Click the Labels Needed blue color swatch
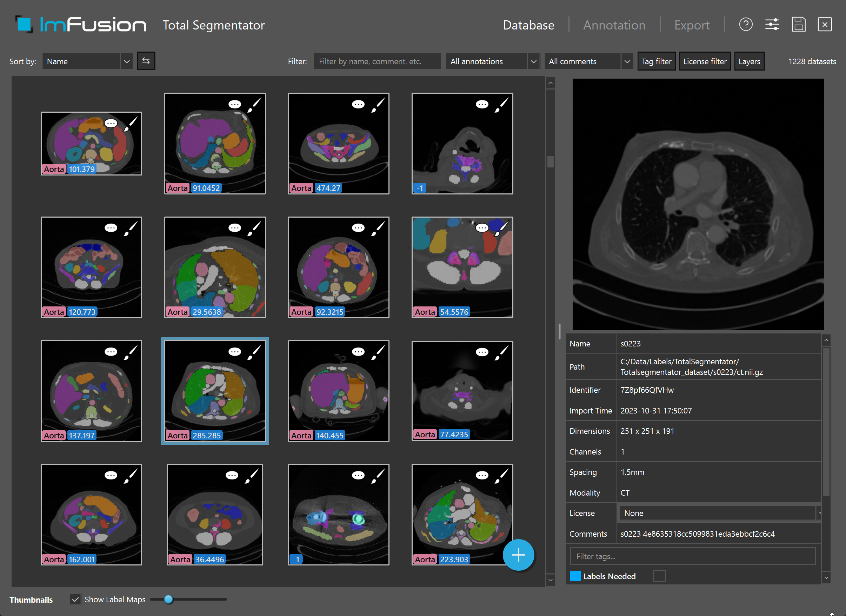This screenshot has height=616, width=846. (575, 576)
